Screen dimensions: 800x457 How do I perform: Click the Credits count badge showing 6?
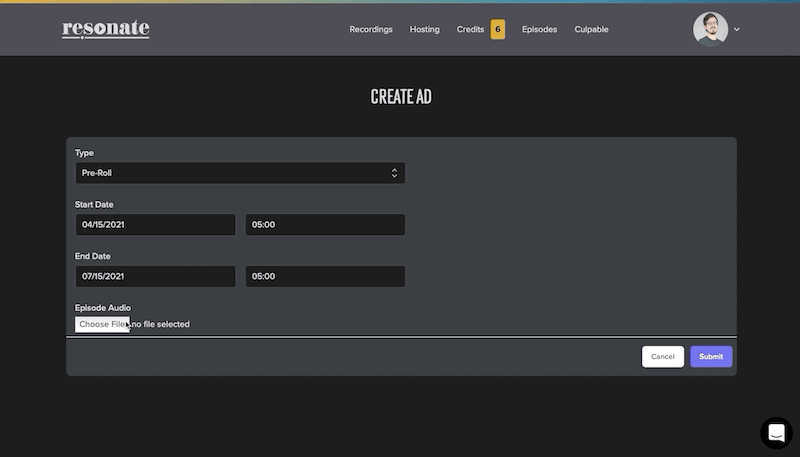click(497, 30)
